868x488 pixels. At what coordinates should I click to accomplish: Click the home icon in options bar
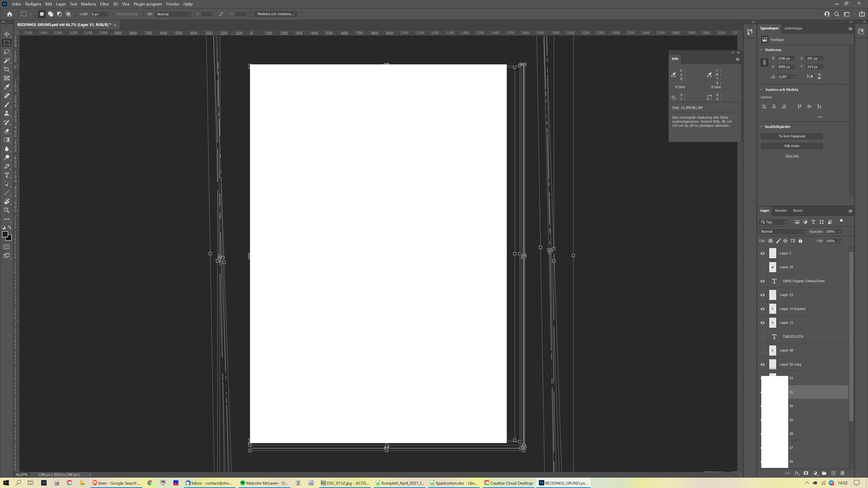(x=9, y=14)
